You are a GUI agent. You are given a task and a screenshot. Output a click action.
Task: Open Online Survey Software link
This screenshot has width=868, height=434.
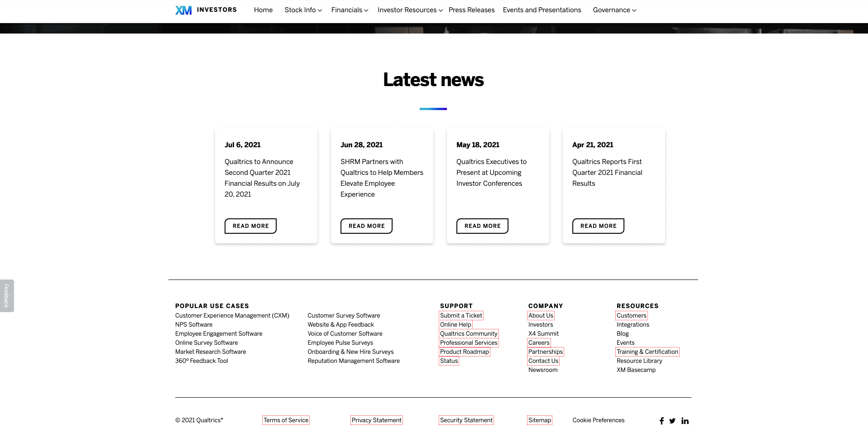click(x=206, y=343)
